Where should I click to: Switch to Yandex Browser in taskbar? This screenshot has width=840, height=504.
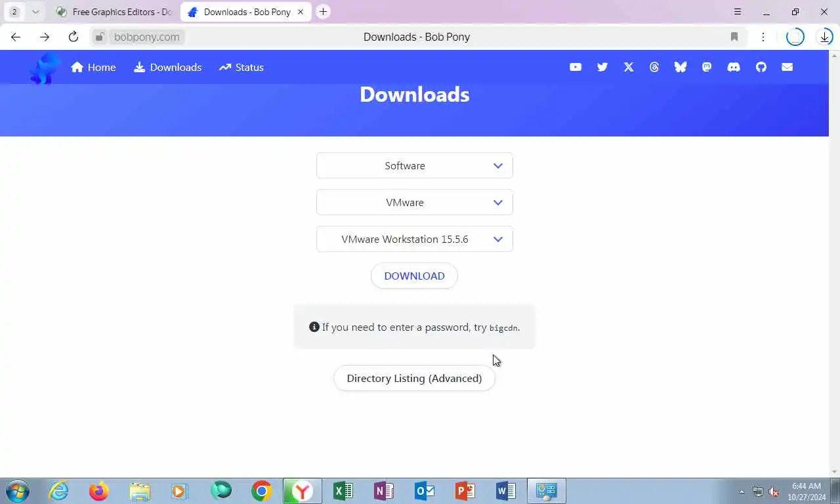[x=302, y=491]
